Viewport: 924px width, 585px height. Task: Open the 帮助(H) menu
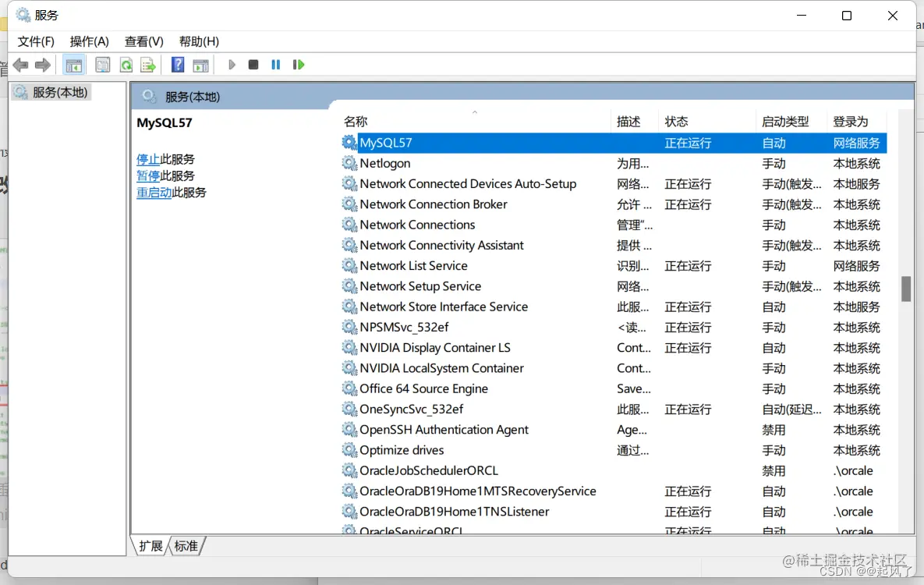[x=199, y=41]
